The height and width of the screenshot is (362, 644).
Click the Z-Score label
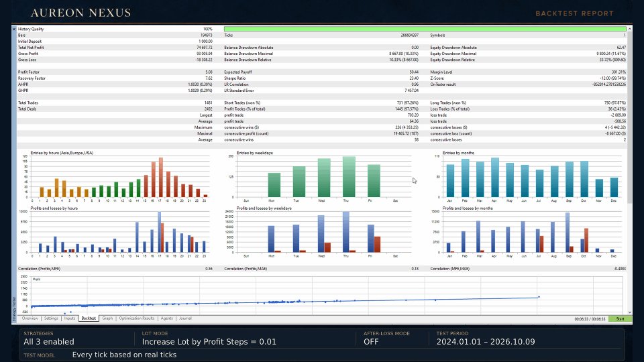(x=437, y=78)
